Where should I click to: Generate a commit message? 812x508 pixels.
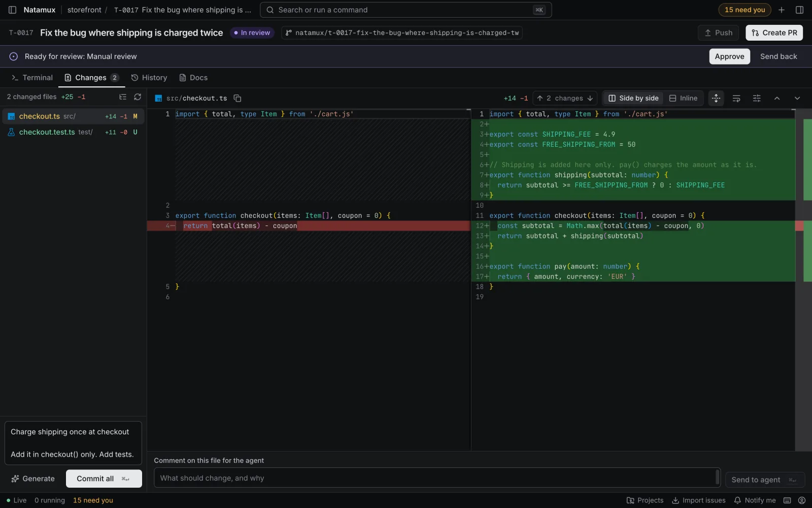point(33,479)
